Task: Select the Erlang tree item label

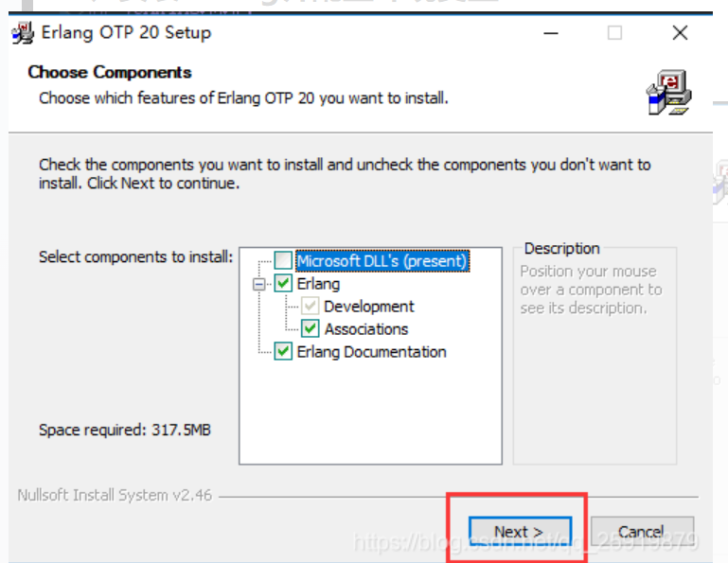Action: click(318, 283)
